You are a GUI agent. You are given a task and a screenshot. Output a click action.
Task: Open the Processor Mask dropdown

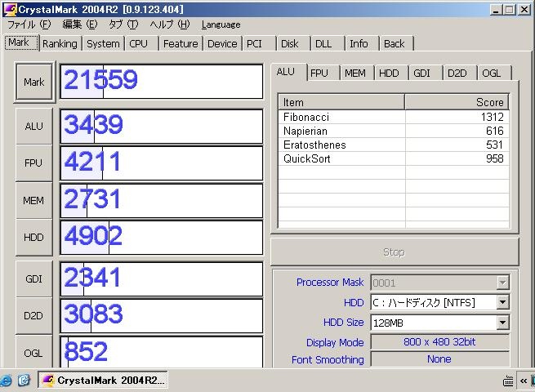click(502, 283)
